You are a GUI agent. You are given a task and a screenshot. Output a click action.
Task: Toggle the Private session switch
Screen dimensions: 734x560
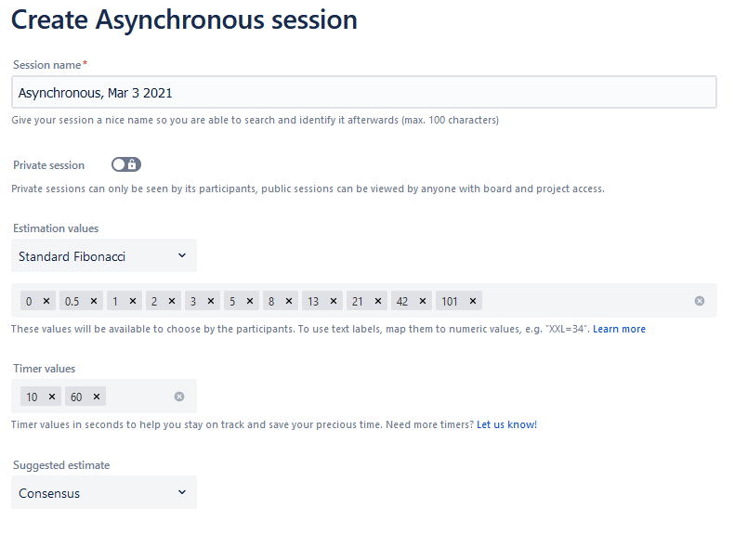[x=126, y=164]
